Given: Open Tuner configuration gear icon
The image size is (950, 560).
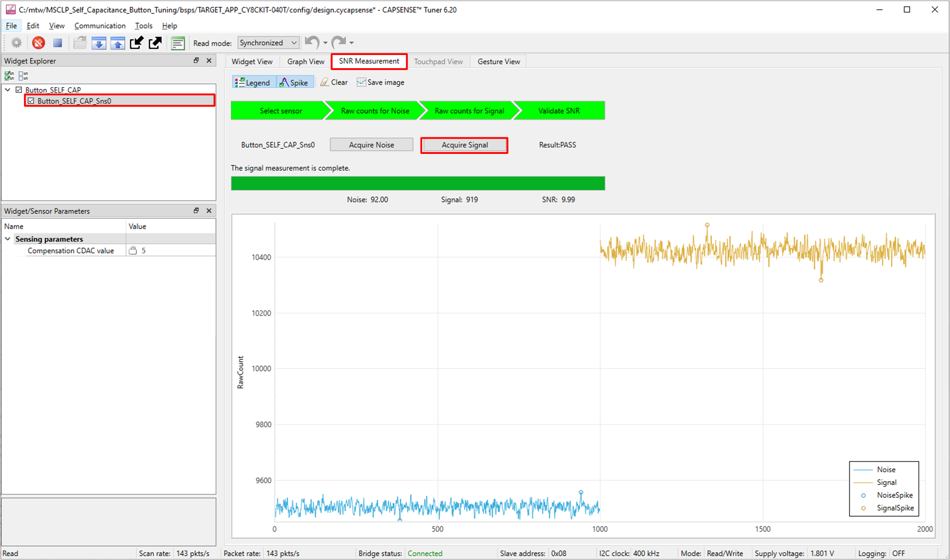Looking at the screenshot, I should point(17,43).
